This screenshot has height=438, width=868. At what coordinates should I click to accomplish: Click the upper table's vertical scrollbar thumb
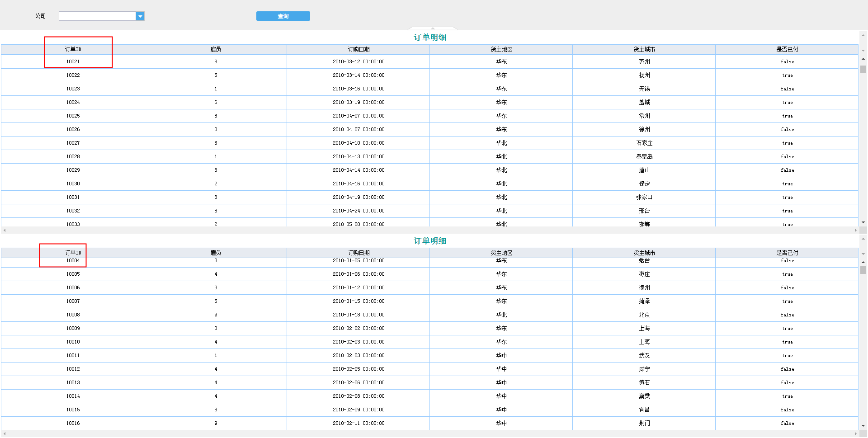tap(863, 69)
